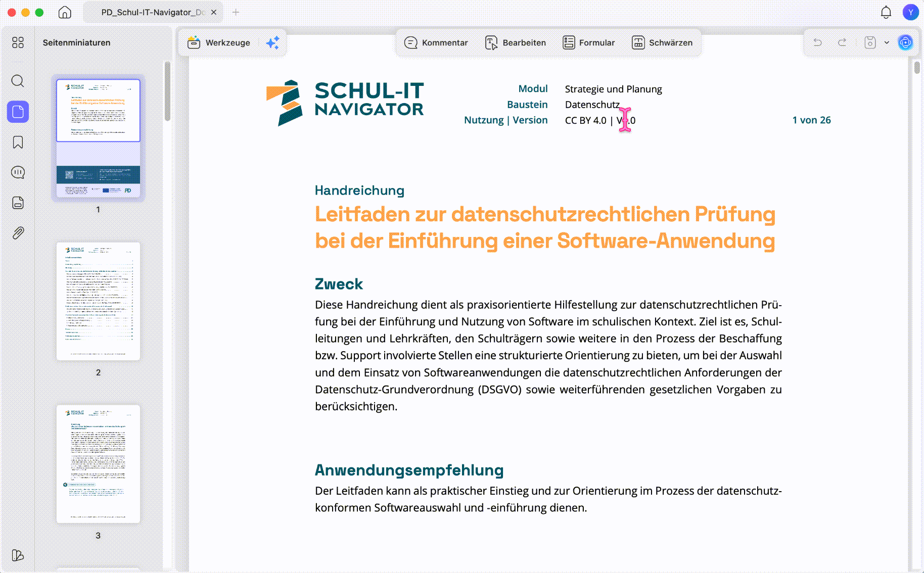
Task: Click the Seitenminiaturen panel title
Action: [76, 43]
